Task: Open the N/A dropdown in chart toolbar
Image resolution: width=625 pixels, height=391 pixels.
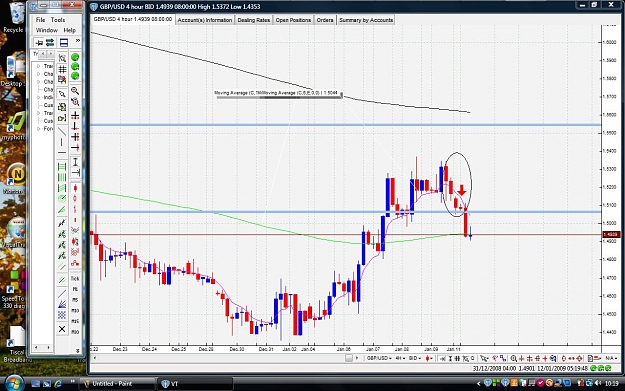Action: (612, 358)
